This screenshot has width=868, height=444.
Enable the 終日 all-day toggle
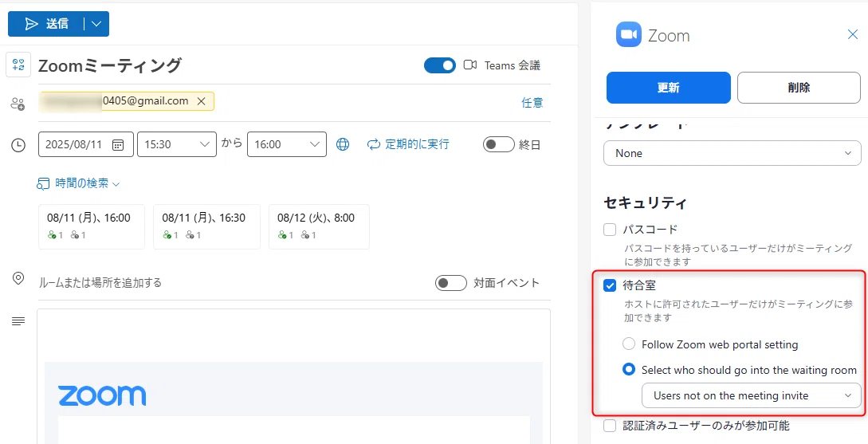click(498, 144)
